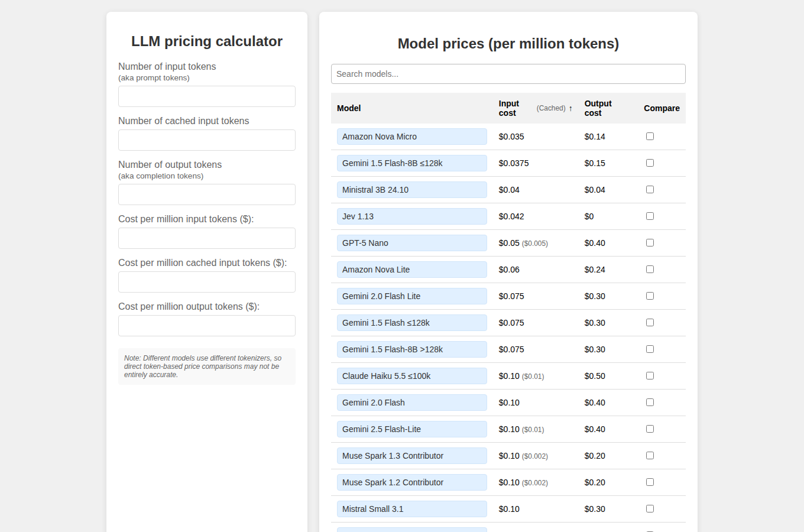Load pricing for Jev 1.13

412,216
